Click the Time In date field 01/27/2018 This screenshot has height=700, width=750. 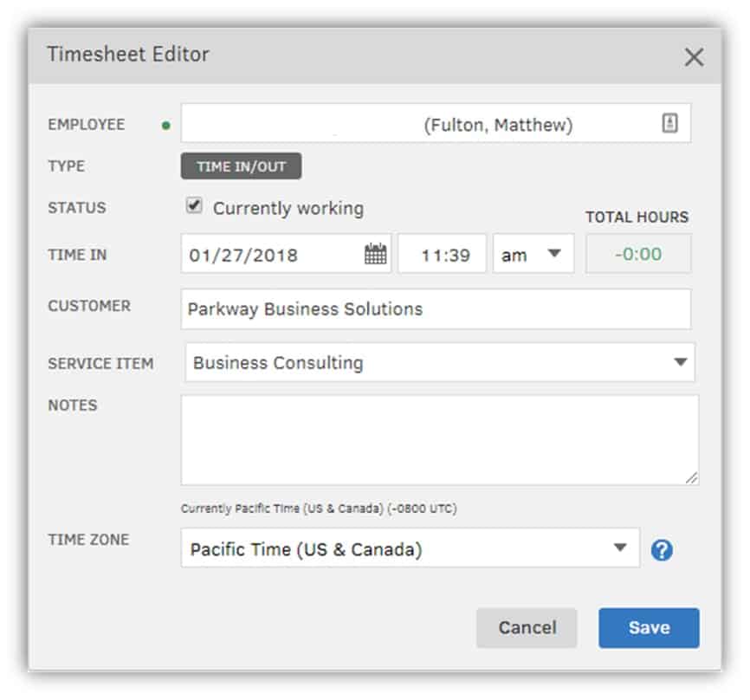(286, 254)
